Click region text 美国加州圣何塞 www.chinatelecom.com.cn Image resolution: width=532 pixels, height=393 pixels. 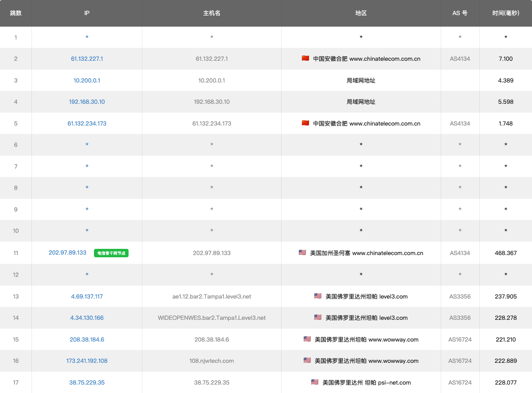(x=367, y=253)
